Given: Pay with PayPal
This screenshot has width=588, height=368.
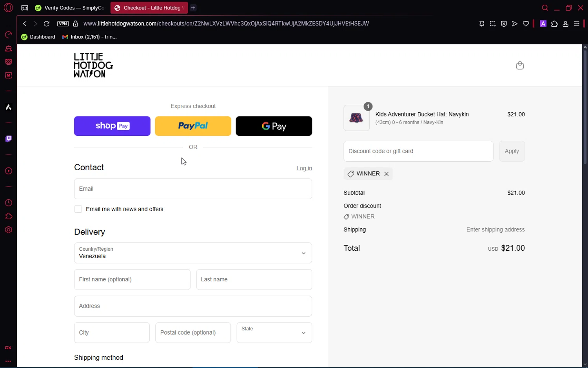Looking at the screenshot, I should tap(193, 126).
